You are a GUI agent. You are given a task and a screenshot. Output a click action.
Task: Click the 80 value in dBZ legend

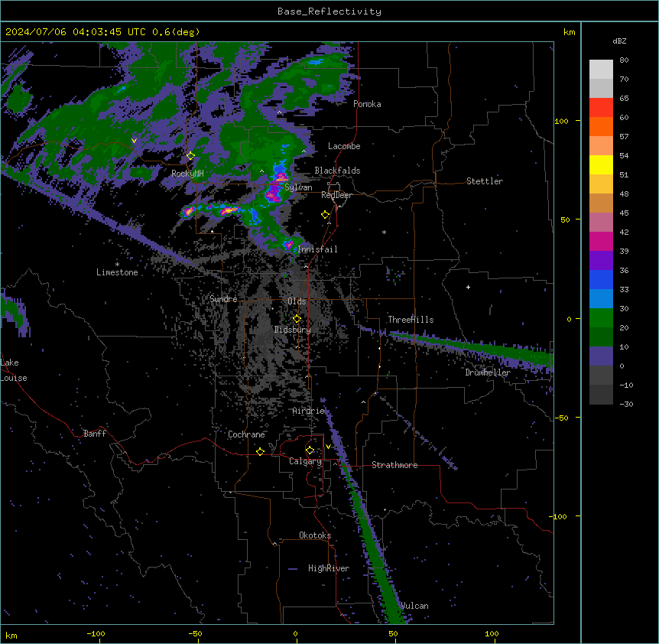tap(624, 60)
